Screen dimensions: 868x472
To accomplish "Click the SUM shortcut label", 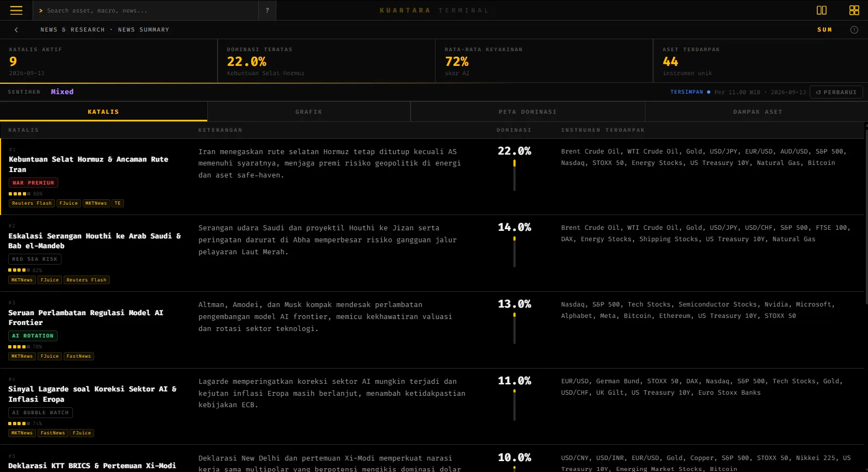I will [x=824, y=30].
